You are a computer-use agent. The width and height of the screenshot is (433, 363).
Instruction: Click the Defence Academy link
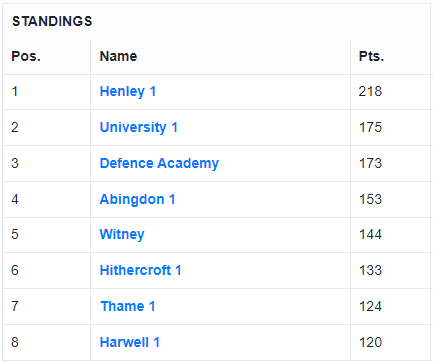click(x=159, y=164)
